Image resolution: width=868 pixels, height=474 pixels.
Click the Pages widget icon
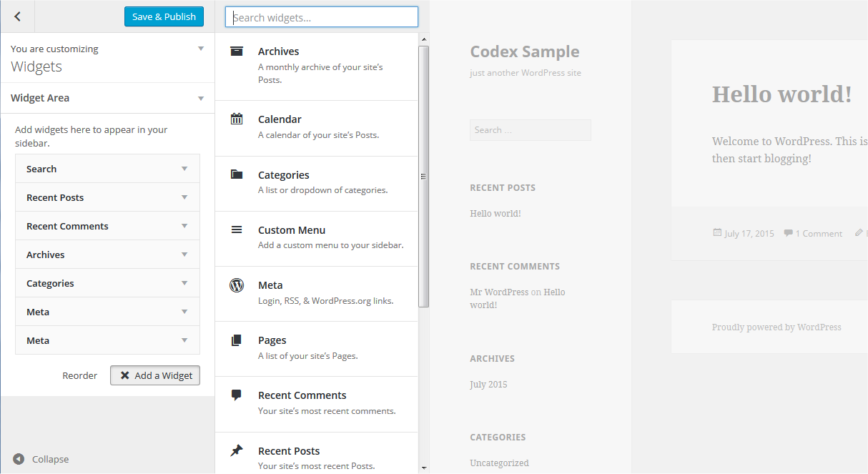237,340
